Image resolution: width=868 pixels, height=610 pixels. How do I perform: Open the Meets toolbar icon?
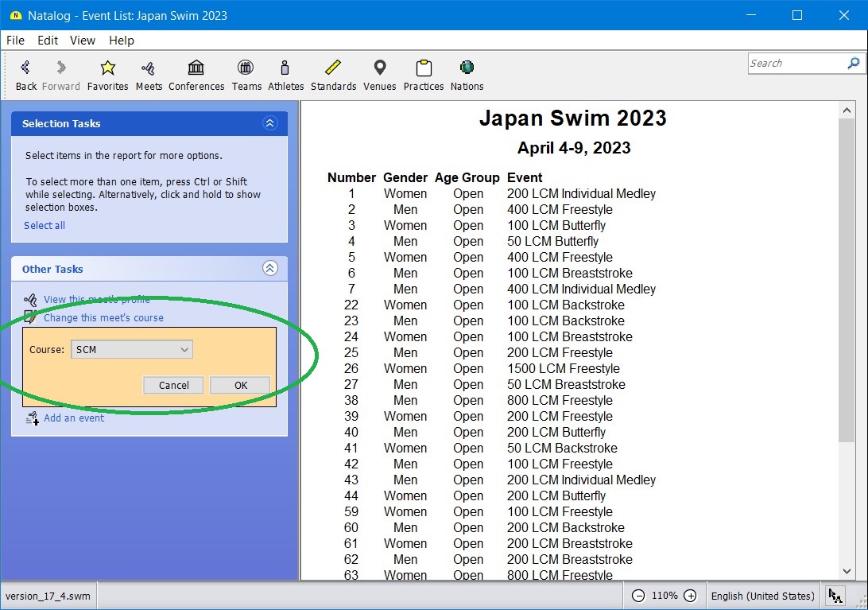click(148, 68)
